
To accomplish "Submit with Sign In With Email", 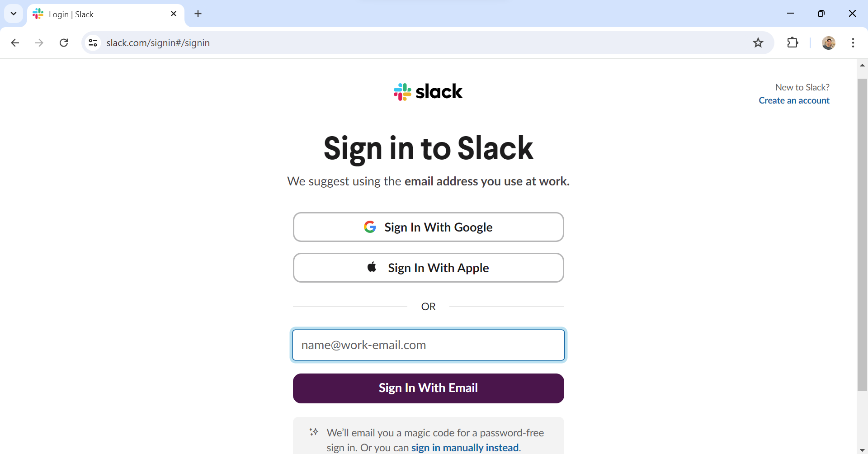I will 428,388.
